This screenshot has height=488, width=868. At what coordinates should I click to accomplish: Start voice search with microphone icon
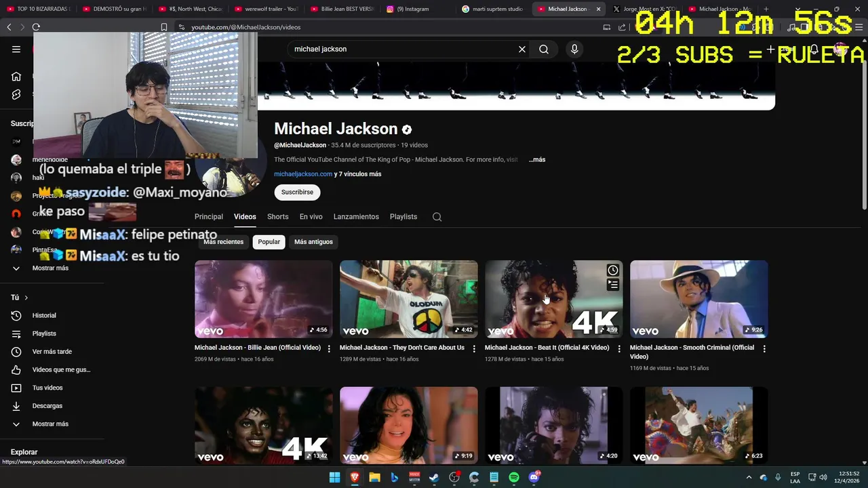click(x=574, y=49)
